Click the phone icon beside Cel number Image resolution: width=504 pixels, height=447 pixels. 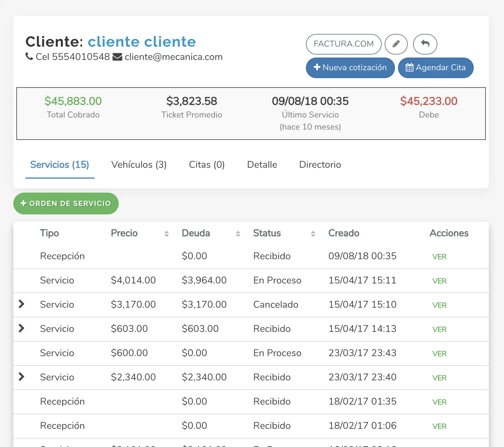coord(29,56)
